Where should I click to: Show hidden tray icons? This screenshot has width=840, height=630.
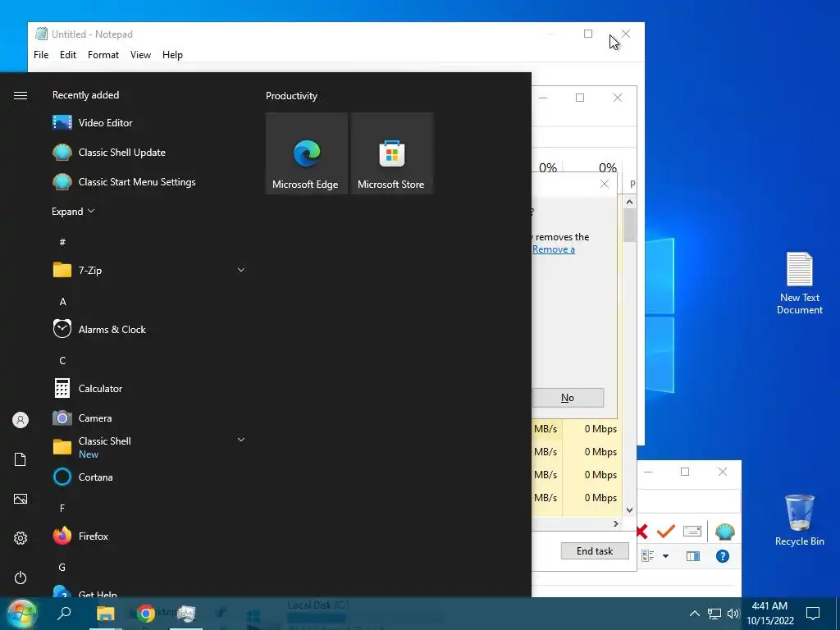click(x=694, y=614)
